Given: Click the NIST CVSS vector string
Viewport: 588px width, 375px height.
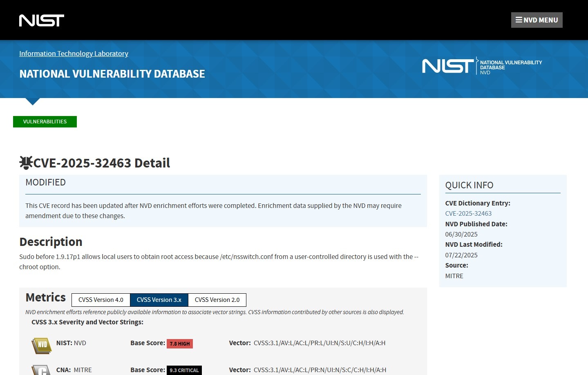Looking at the screenshot, I should [319, 343].
